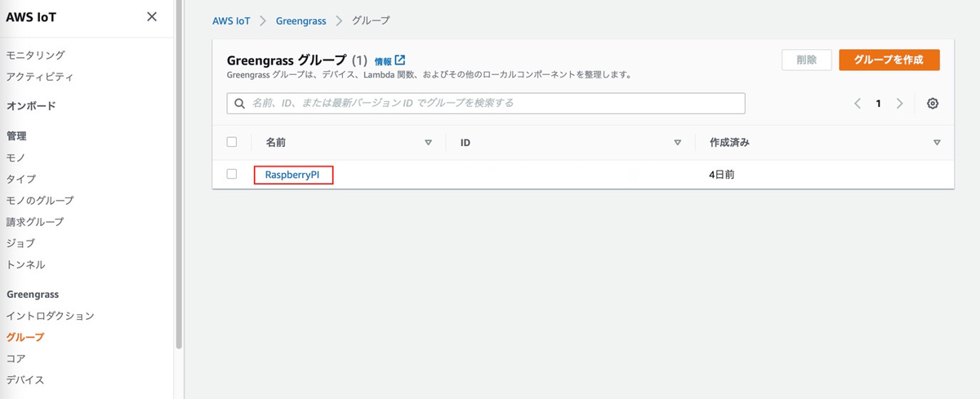980x399 pixels.
Task: Open トンネル in the sidebar
Action: pos(25,264)
